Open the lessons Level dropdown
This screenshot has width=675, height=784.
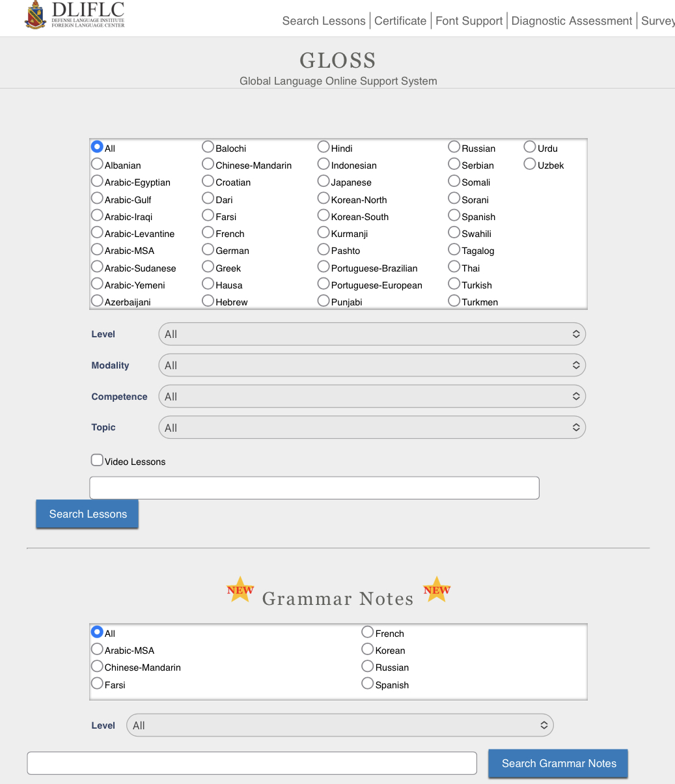372,334
